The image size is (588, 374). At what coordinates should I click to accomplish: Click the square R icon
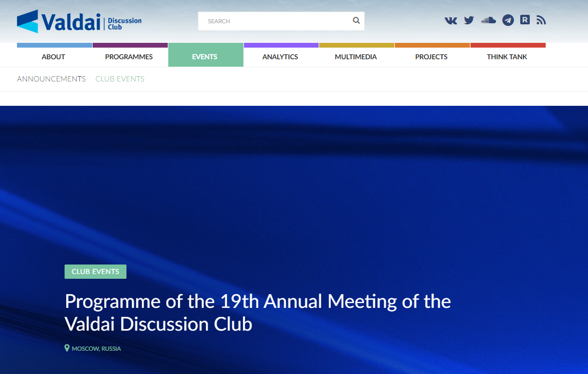(x=525, y=20)
